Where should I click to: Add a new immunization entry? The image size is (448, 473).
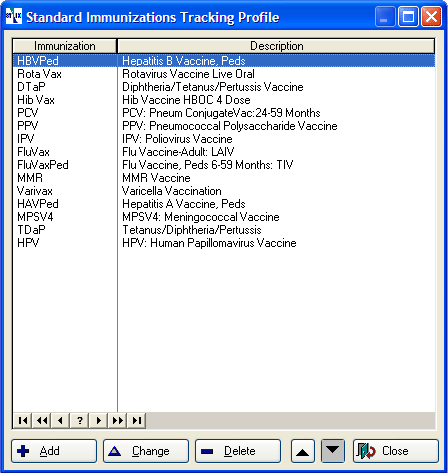click(x=54, y=451)
